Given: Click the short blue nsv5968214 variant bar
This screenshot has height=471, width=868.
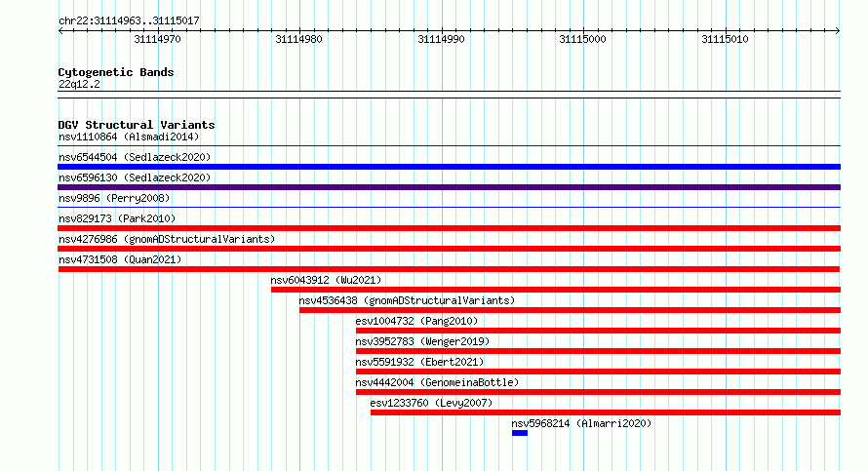Looking at the screenshot, I should (520, 433).
